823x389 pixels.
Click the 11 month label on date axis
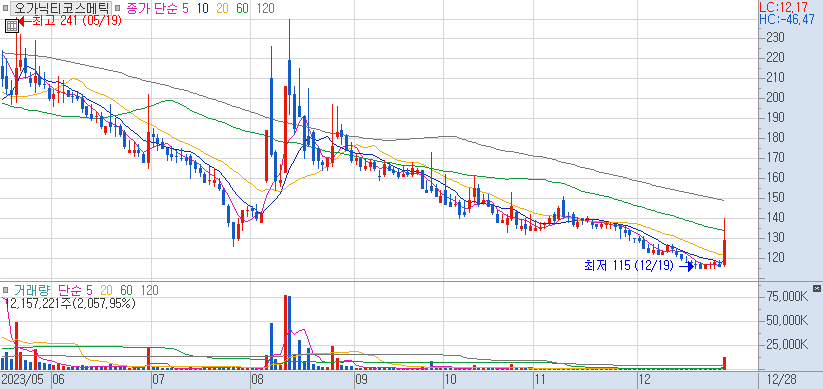[x=540, y=379]
